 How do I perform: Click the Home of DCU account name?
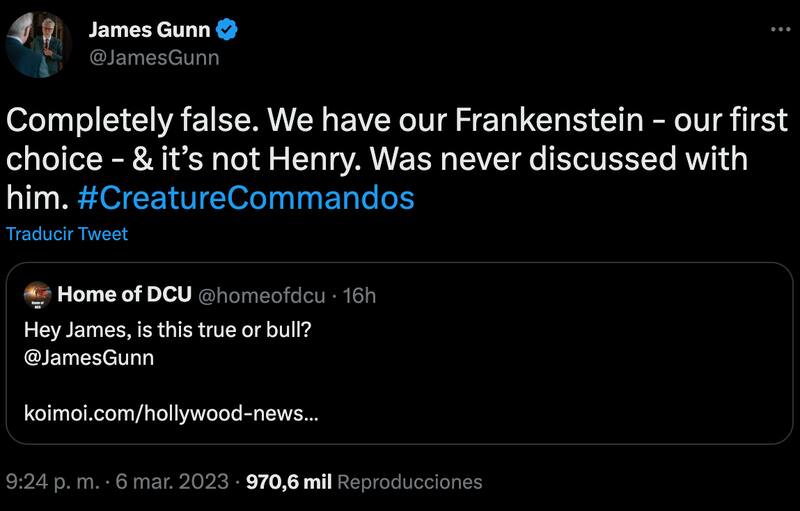(125, 295)
